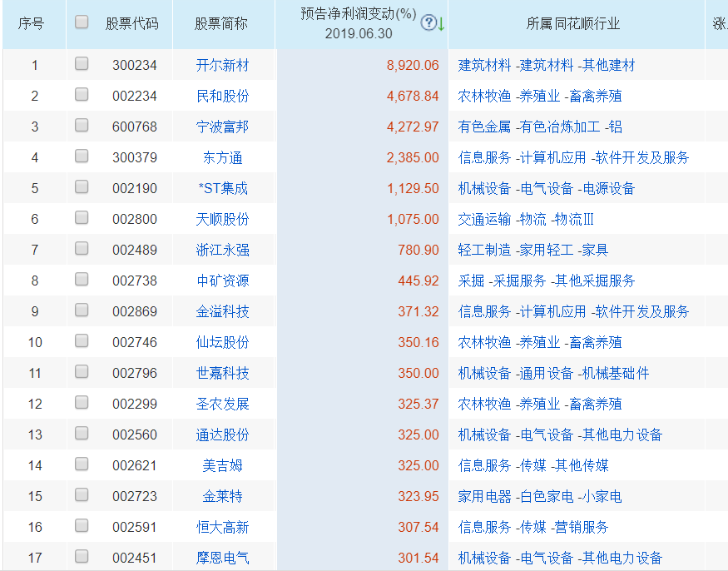Check the box beside 002746
Screen dimensions: 728x571
pos(82,340)
